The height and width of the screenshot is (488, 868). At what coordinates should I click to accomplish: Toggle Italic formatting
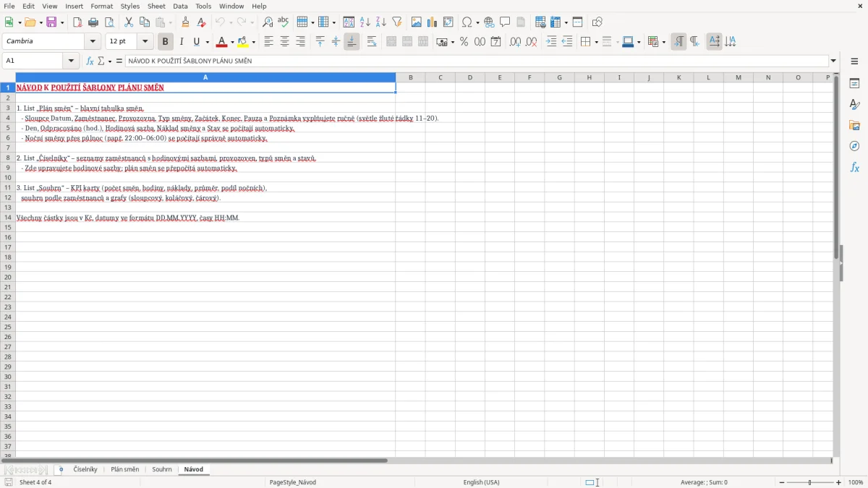(x=182, y=42)
